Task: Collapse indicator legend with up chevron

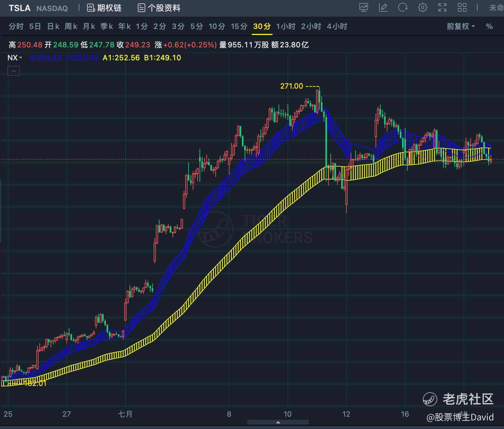Action: tap(14, 71)
